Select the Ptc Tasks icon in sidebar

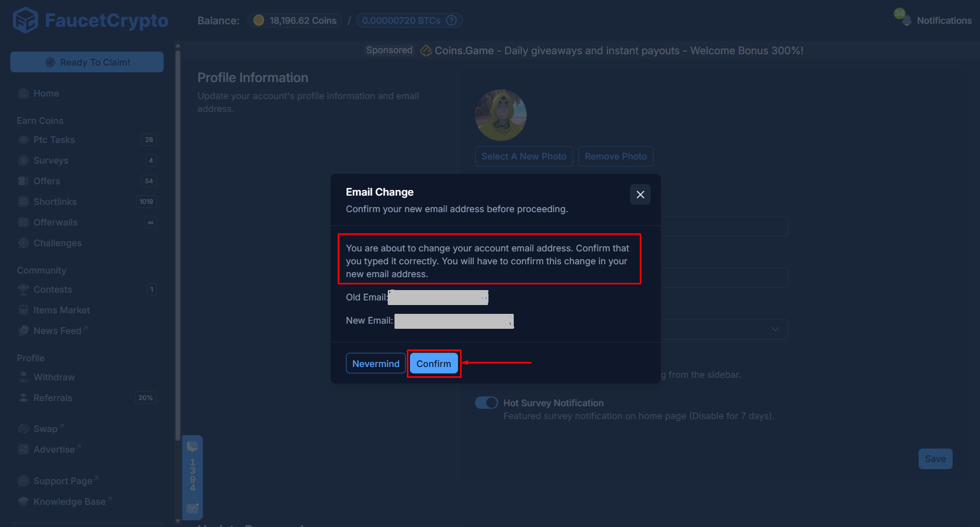click(23, 139)
